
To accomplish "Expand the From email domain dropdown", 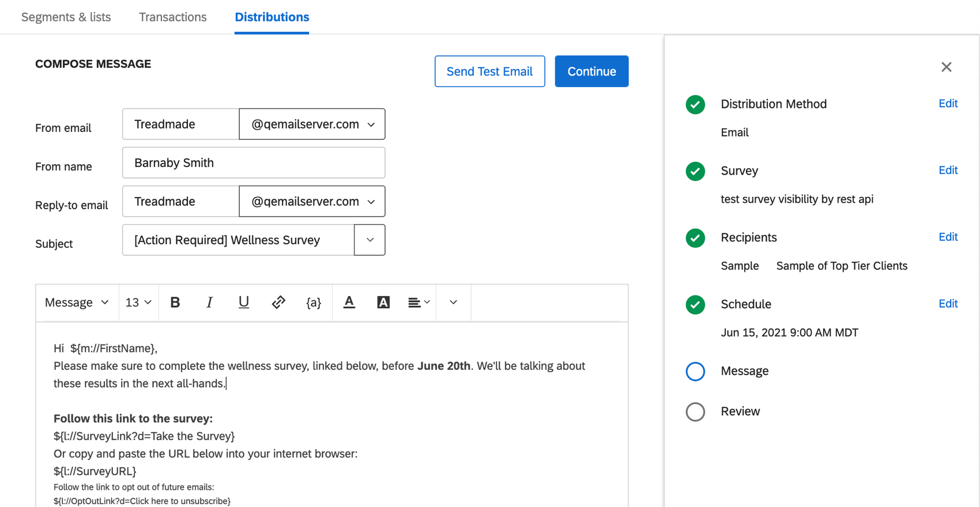I will 312,124.
